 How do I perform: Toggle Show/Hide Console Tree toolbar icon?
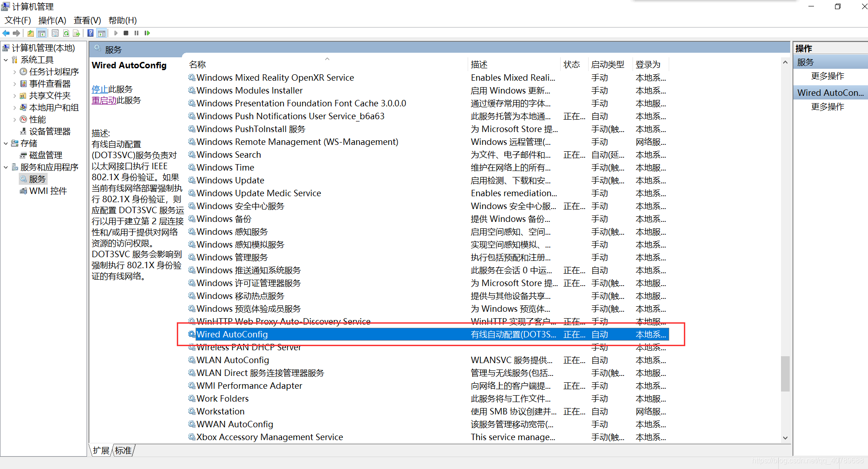click(x=42, y=33)
